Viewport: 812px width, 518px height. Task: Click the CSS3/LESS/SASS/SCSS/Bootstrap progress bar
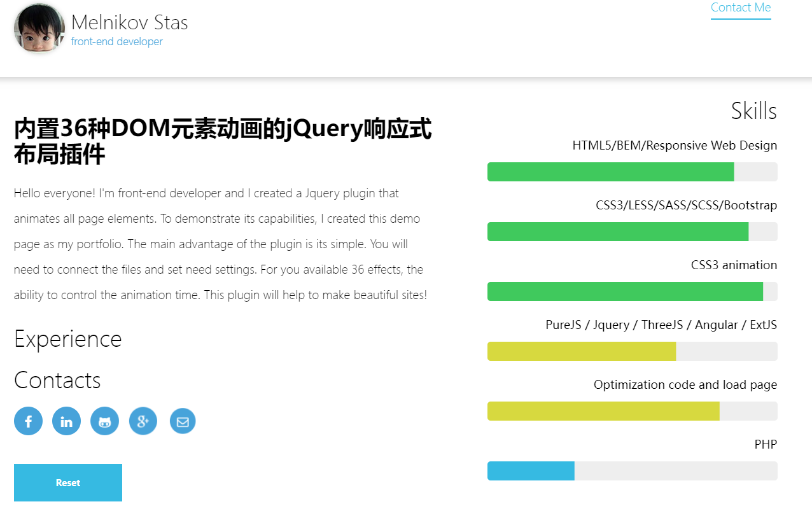pos(633,232)
